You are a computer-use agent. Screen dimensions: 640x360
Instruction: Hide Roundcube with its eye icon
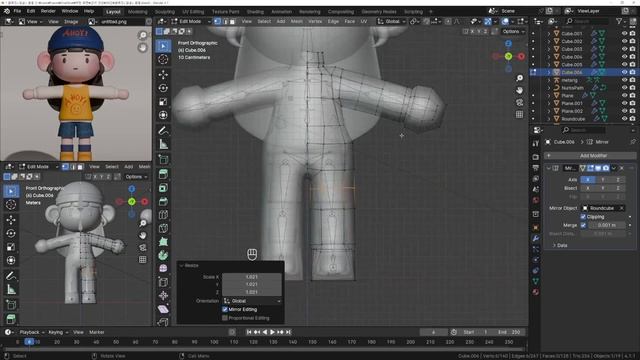(624, 119)
